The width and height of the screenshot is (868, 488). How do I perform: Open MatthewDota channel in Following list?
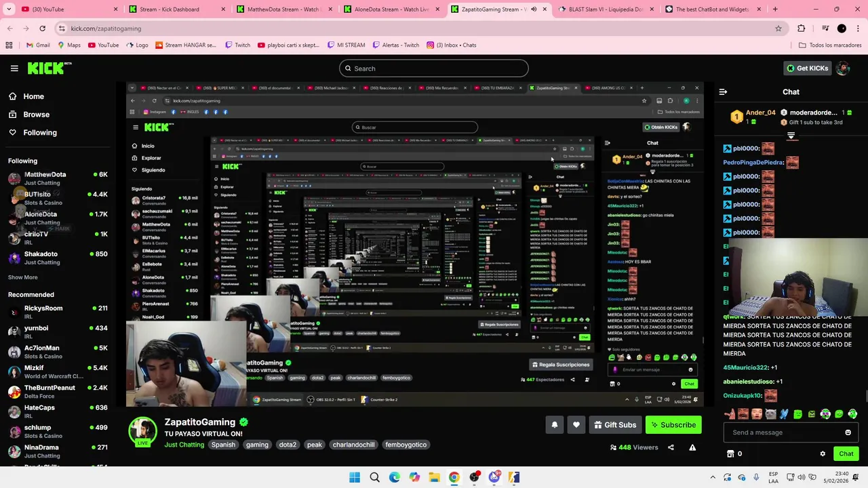coord(58,178)
